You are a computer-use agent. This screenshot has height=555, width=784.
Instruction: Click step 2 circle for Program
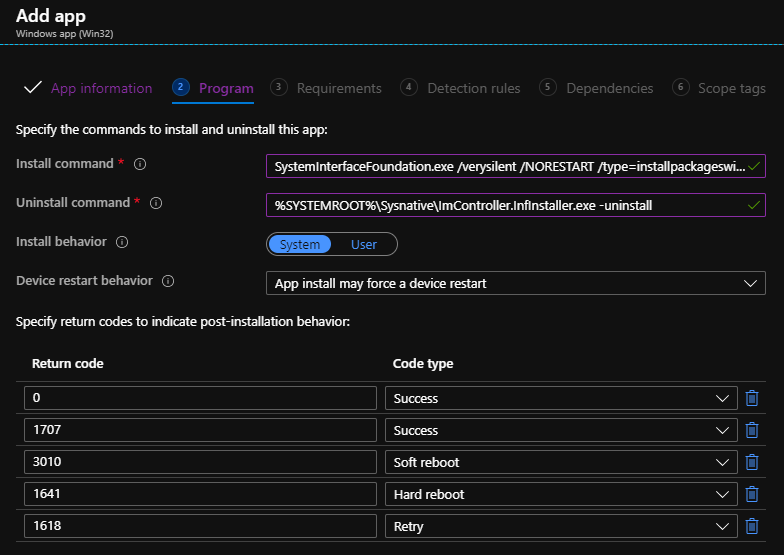(180, 88)
